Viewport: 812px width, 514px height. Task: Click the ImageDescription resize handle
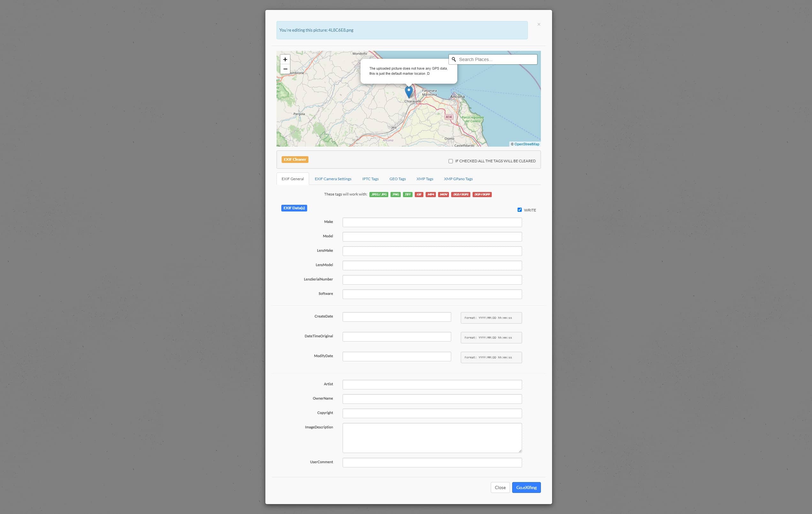(520, 451)
